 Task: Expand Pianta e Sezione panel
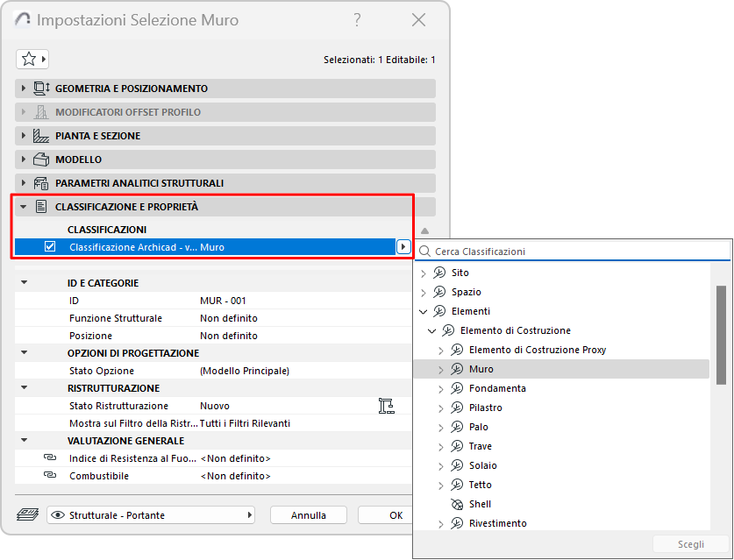(x=24, y=136)
